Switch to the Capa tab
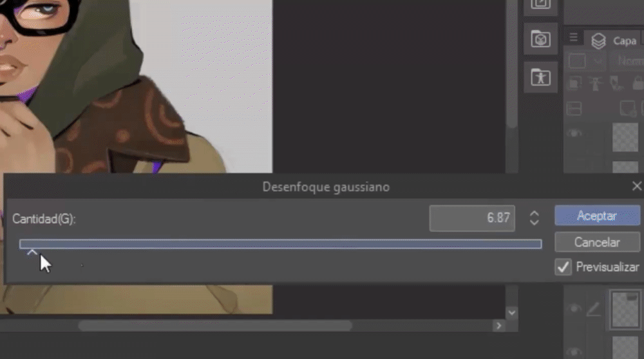644x359 pixels. [623, 41]
